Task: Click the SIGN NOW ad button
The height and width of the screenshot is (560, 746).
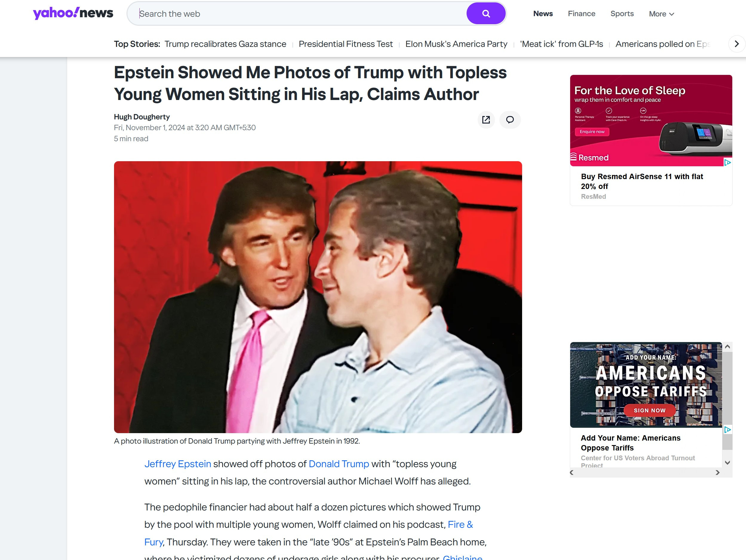Action: 650,410
